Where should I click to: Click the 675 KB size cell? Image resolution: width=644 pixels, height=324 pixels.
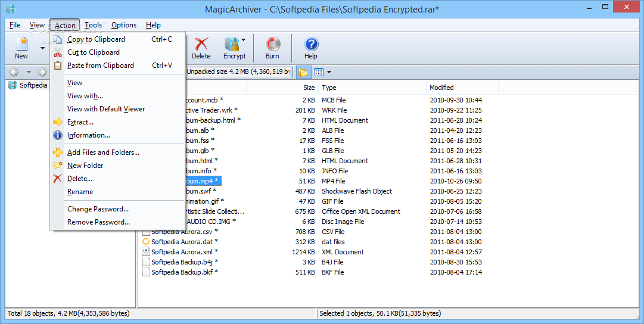pyautogui.click(x=305, y=211)
